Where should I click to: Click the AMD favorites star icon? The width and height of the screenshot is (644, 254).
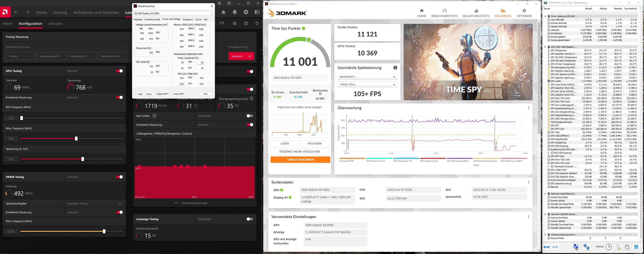pyautogui.click(x=223, y=12)
